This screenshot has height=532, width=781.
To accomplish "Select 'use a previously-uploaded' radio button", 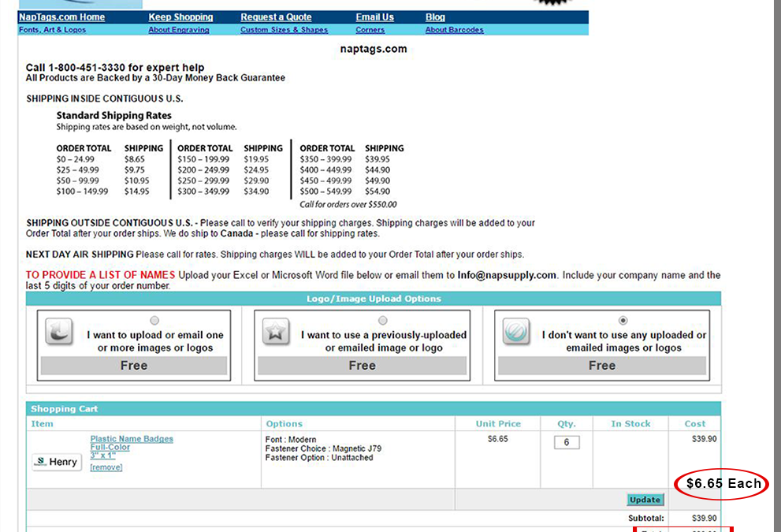I will coord(383,321).
